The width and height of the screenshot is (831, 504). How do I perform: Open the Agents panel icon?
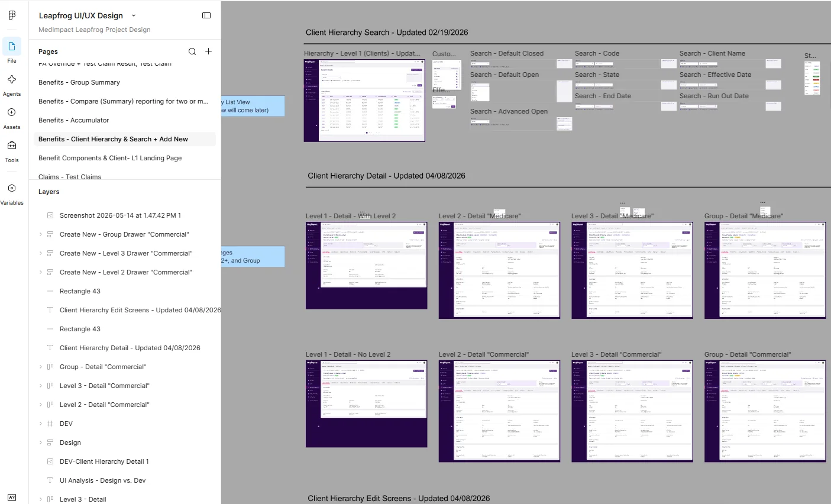[12, 79]
